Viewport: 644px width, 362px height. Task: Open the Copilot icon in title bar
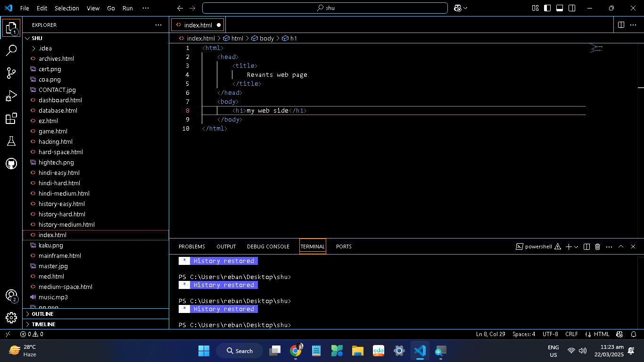tap(458, 8)
